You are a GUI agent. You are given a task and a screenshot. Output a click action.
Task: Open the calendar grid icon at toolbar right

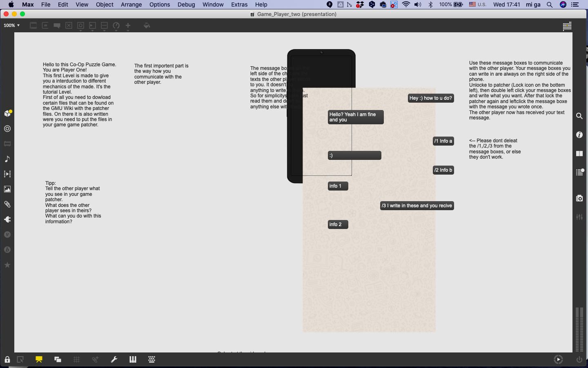point(567,27)
